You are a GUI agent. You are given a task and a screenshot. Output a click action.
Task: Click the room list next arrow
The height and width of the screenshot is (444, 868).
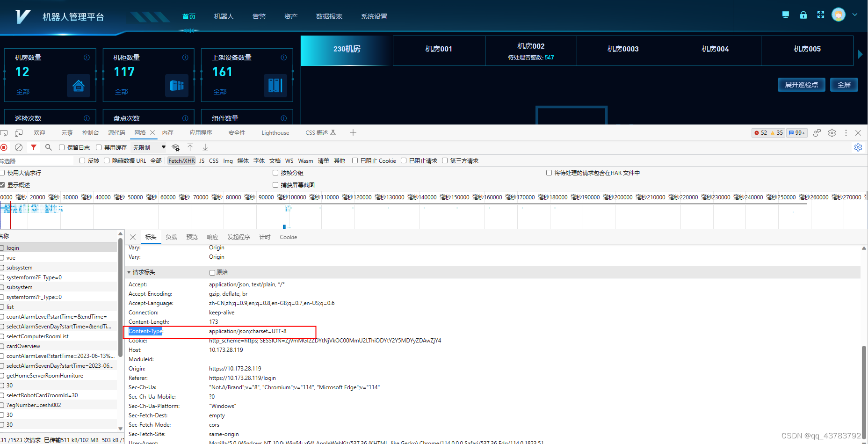tap(861, 54)
